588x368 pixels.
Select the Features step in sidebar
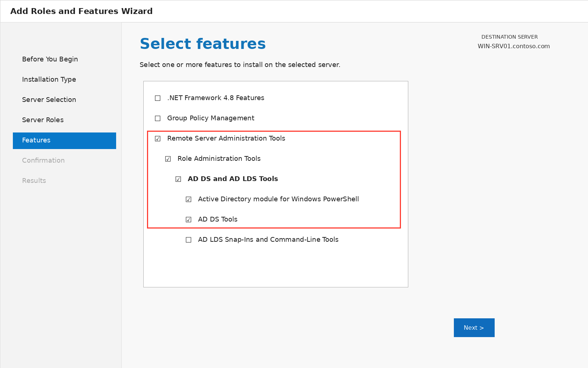tap(64, 141)
